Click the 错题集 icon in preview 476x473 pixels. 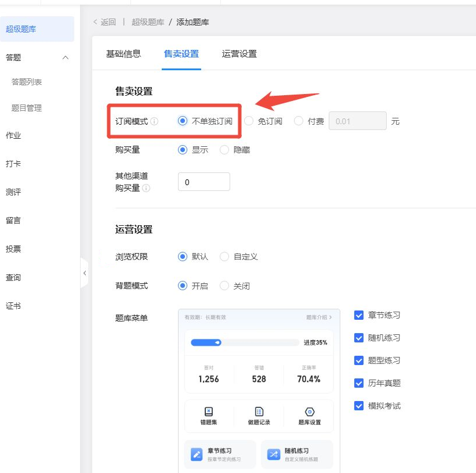click(x=209, y=411)
